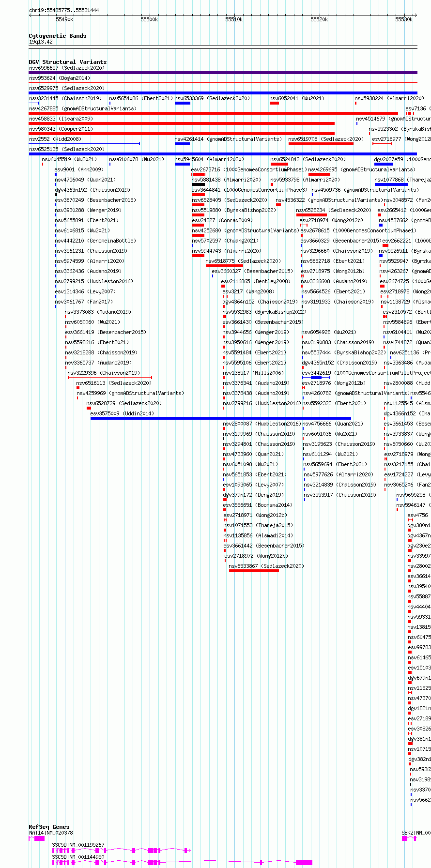Open variant esv3442619 (1000GenomesConsortiumPilotProject)
Screen dimensions: 431x868
point(367,373)
